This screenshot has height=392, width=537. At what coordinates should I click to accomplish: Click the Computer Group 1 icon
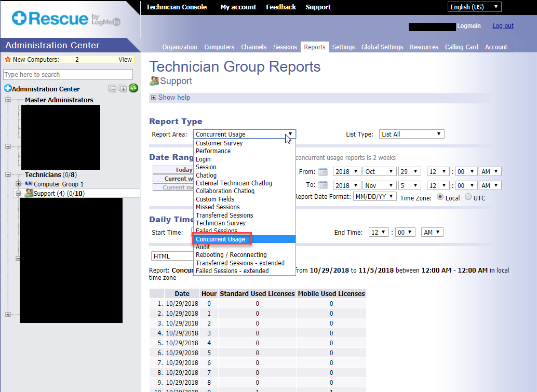click(x=29, y=184)
